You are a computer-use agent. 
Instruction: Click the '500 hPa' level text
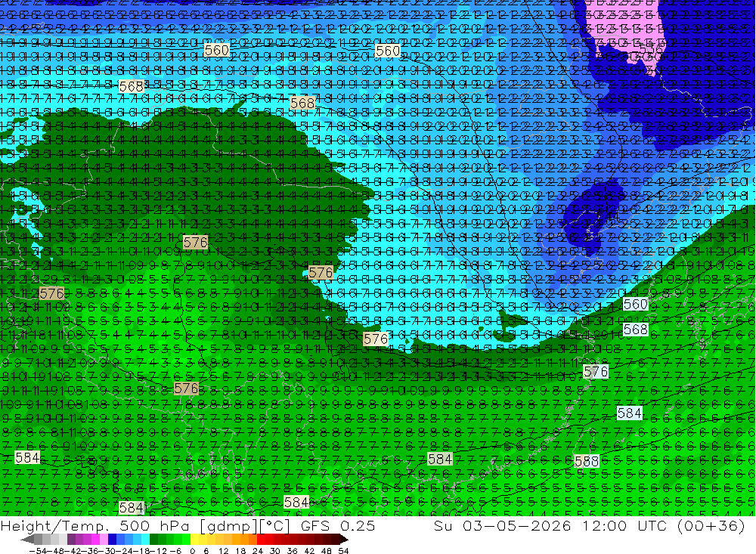pos(155,525)
